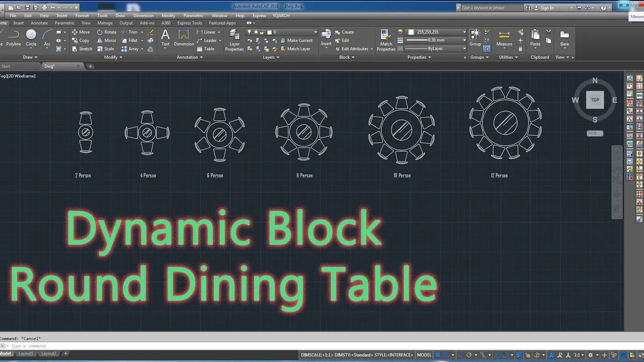Open the object color dropdown 255,255,255
The height and width of the screenshot is (362, 644).
(436, 32)
